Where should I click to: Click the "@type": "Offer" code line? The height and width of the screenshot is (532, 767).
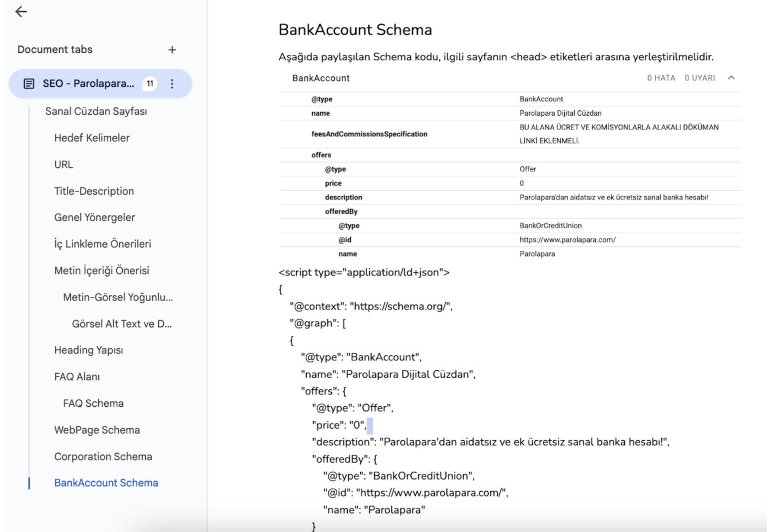pyautogui.click(x=353, y=408)
